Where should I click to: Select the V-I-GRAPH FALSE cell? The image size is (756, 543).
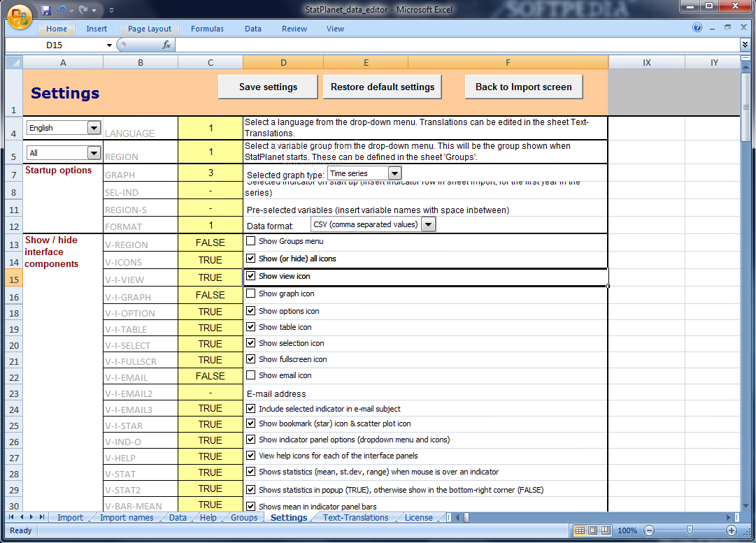click(x=211, y=295)
